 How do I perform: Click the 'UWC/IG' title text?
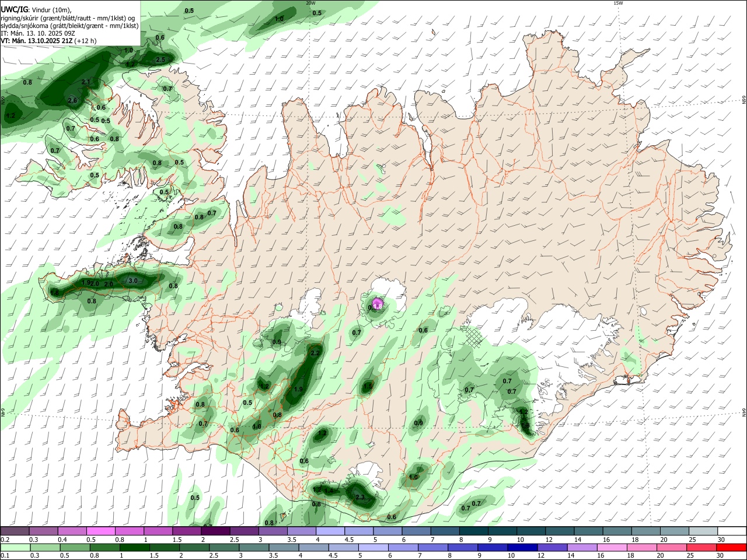click(13, 9)
